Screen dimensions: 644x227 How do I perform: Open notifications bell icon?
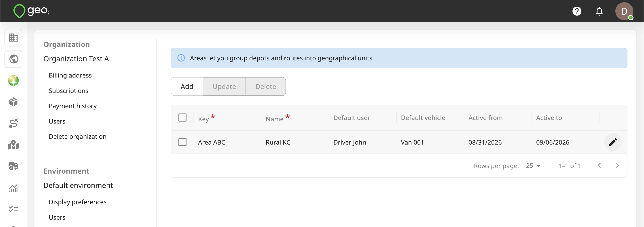(599, 11)
